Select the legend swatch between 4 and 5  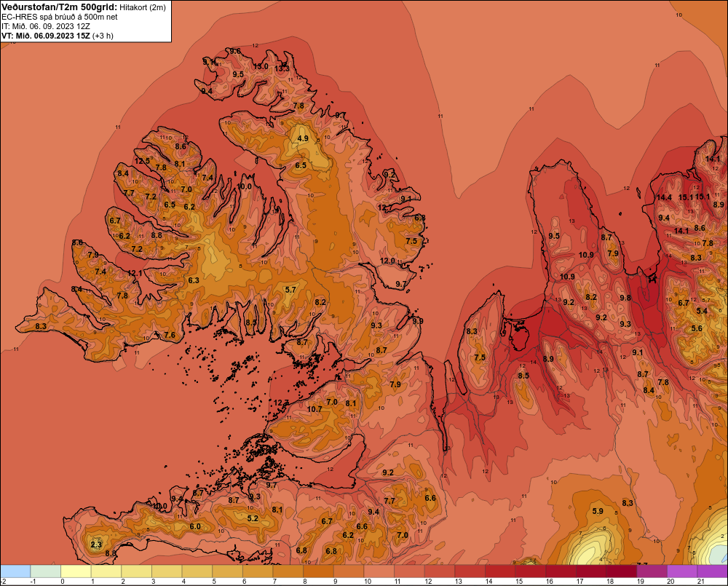[x=197, y=571]
